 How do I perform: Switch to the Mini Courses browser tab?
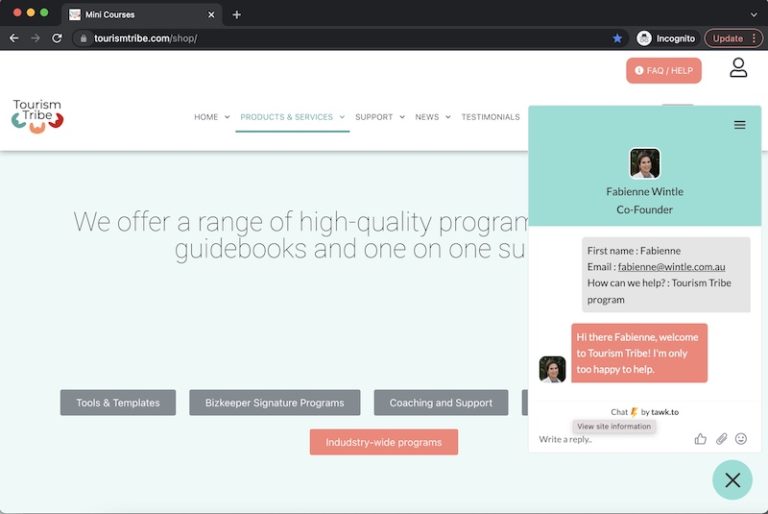click(142, 15)
